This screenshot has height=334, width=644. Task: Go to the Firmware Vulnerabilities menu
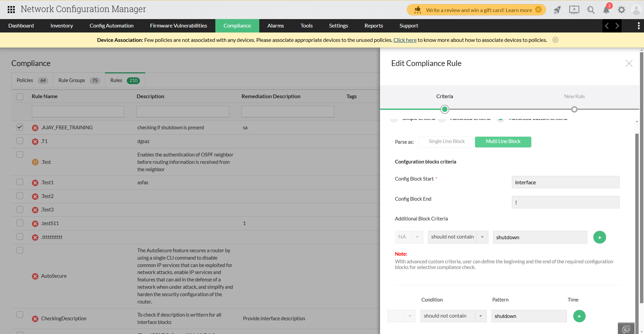(178, 25)
